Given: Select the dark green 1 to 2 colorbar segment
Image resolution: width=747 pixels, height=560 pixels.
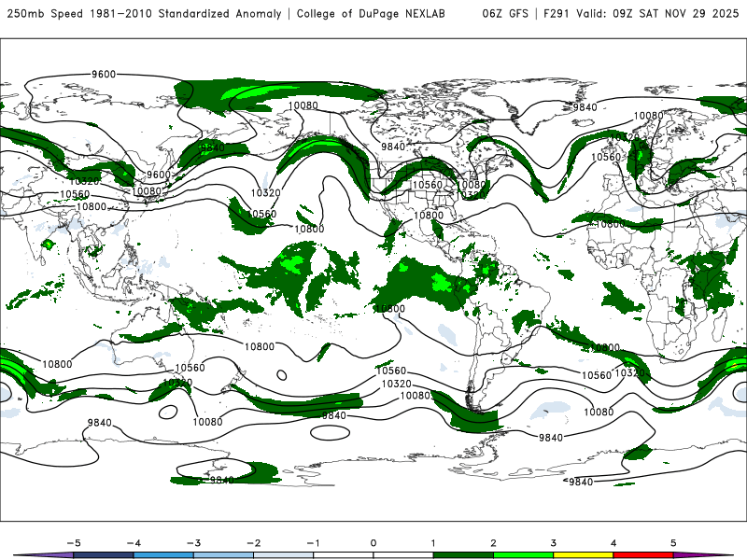Looking at the screenshot, I should pos(463,555).
